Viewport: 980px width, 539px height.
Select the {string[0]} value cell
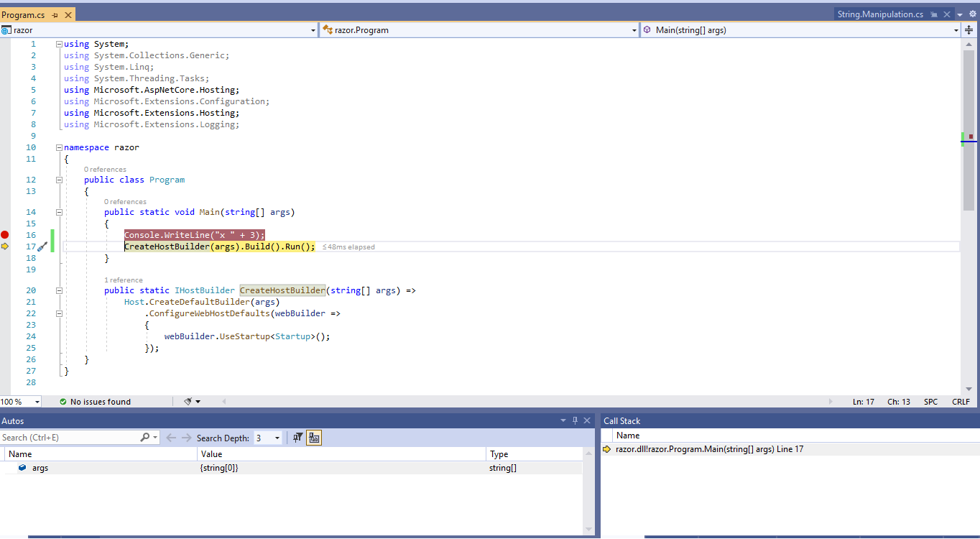click(341, 468)
